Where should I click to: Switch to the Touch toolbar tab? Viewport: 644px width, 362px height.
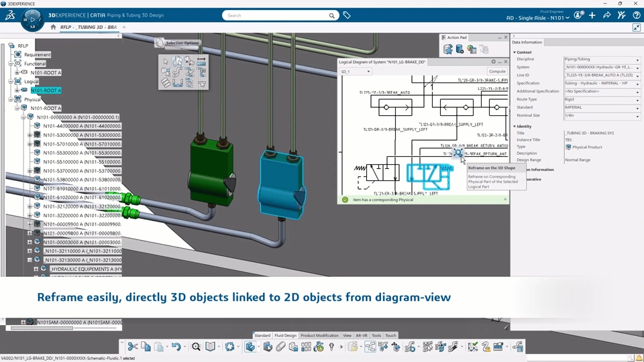tap(390, 335)
